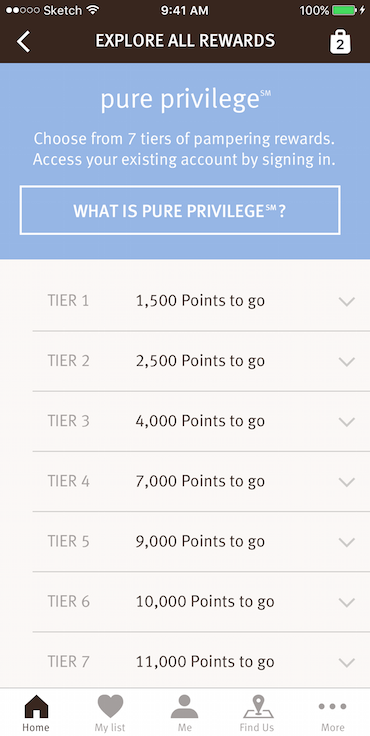Expand Tier 7 11,000 points chevron
Screen dimensions: 370x736
click(x=347, y=662)
